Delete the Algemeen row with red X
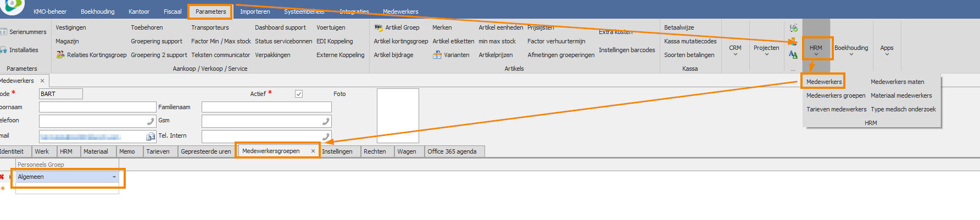 [x=2, y=177]
